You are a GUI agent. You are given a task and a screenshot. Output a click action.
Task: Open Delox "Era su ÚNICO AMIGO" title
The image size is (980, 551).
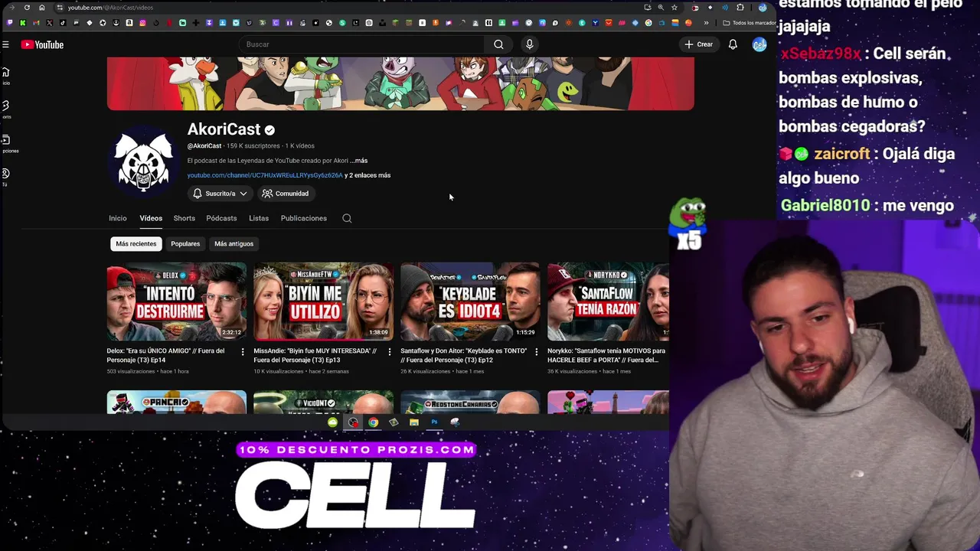[165, 355]
